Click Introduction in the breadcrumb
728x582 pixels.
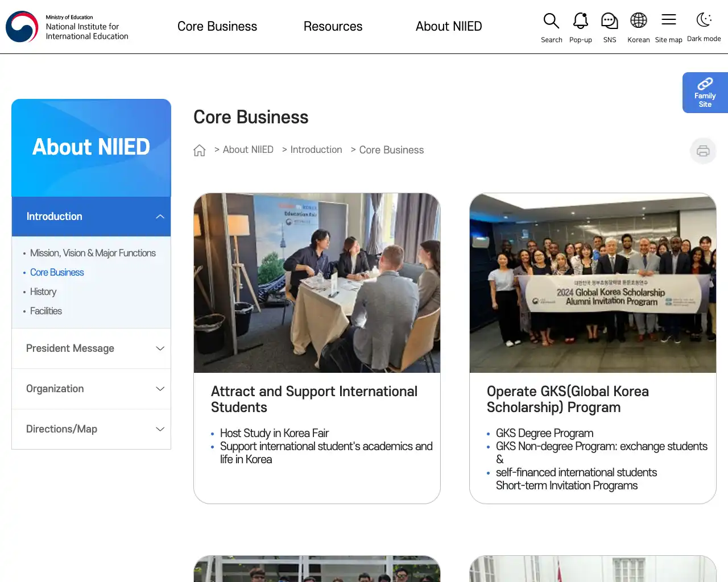(x=316, y=149)
